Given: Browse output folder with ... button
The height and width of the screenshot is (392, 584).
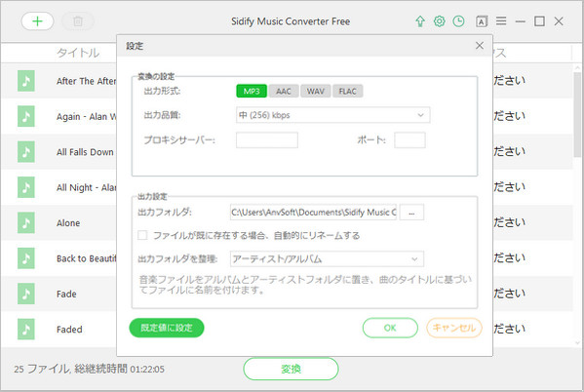Looking at the screenshot, I should (411, 213).
